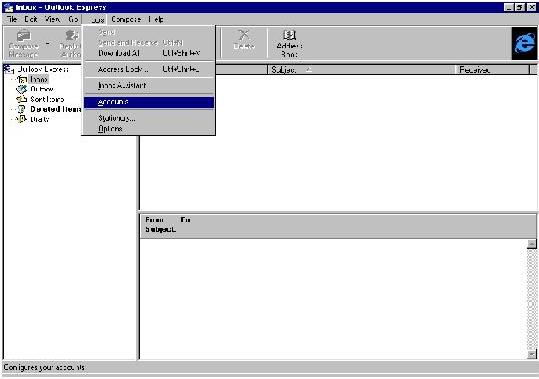Open the Compose Message stationery dropdown arrow
Viewport: 539px width, 379px height.
pyautogui.click(x=48, y=44)
